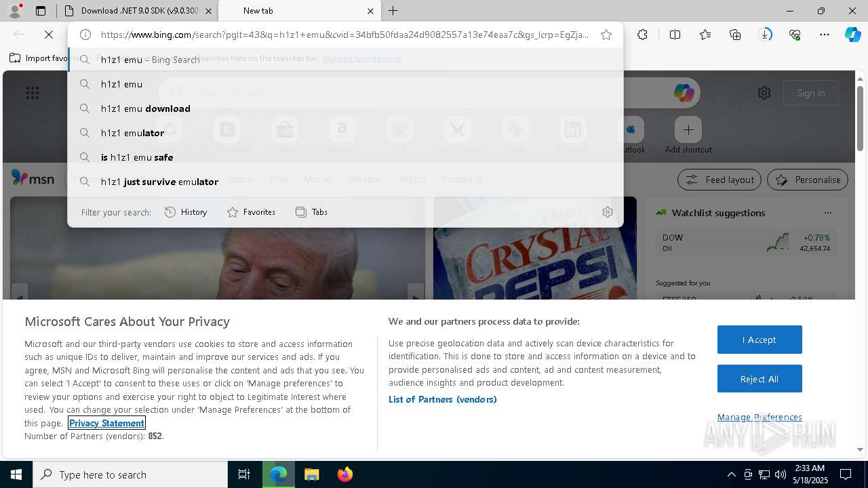This screenshot has height=488, width=868.
Task: Open the Privacy Statement link
Action: [106, 423]
